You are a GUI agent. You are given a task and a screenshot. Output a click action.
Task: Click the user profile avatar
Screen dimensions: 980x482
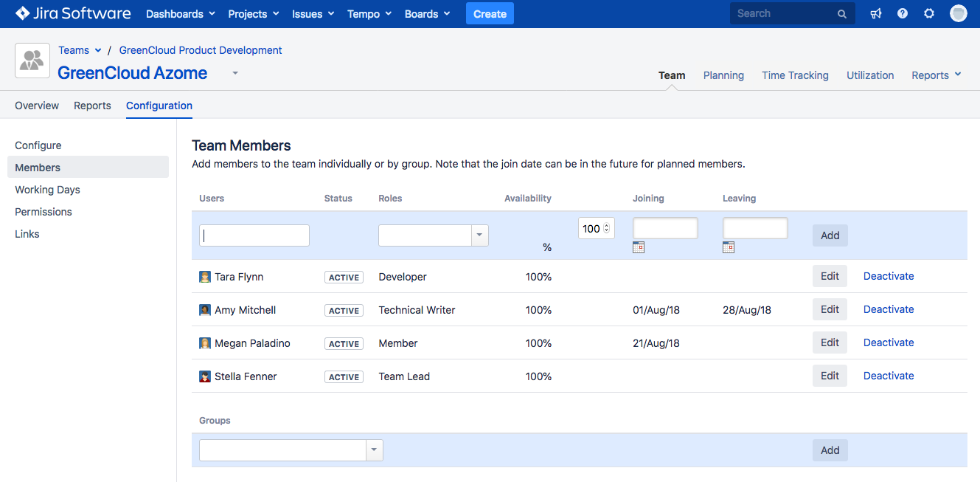pos(958,13)
